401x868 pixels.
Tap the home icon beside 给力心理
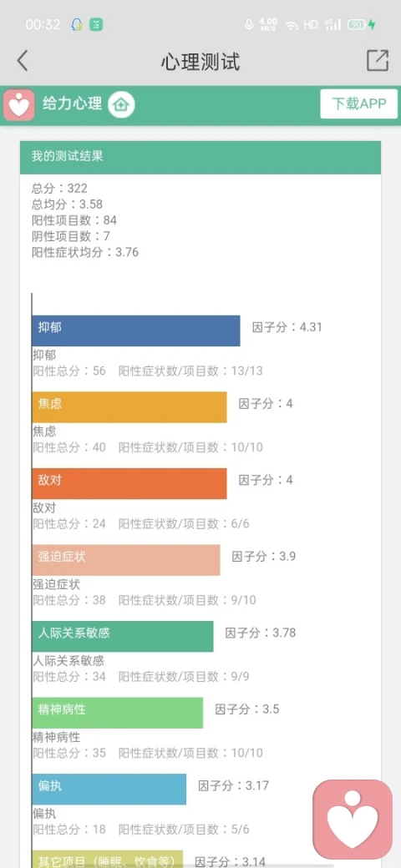[x=121, y=104]
